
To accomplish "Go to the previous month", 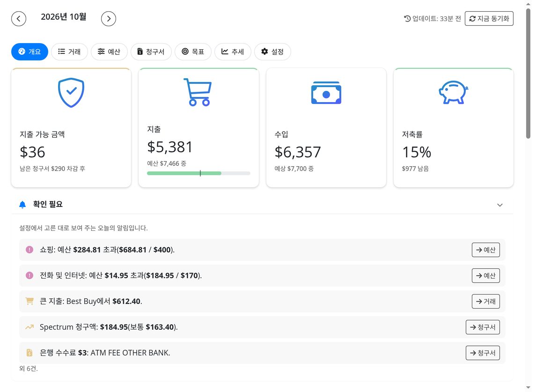I will [19, 19].
